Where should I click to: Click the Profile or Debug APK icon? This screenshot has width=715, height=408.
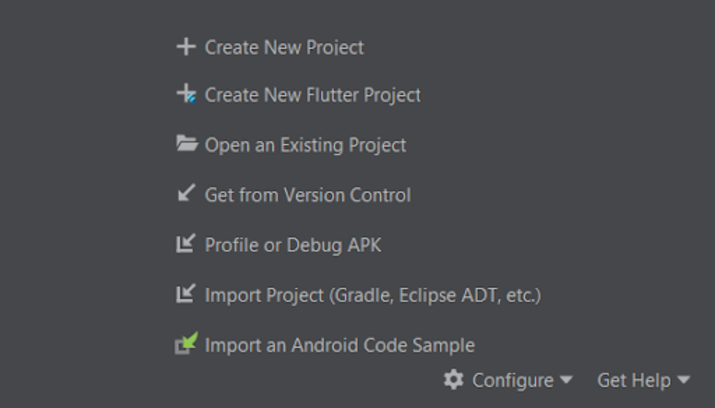(x=185, y=244)
